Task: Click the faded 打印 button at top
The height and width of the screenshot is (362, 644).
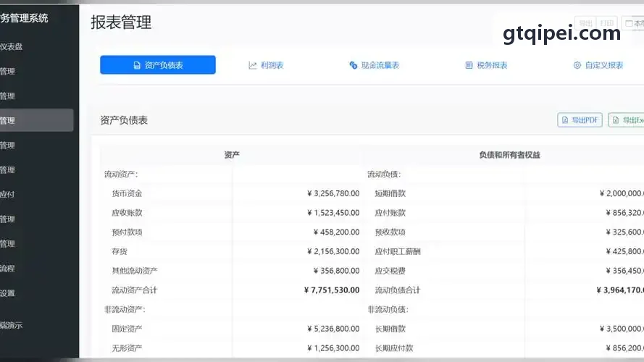Action: point(606,23)
